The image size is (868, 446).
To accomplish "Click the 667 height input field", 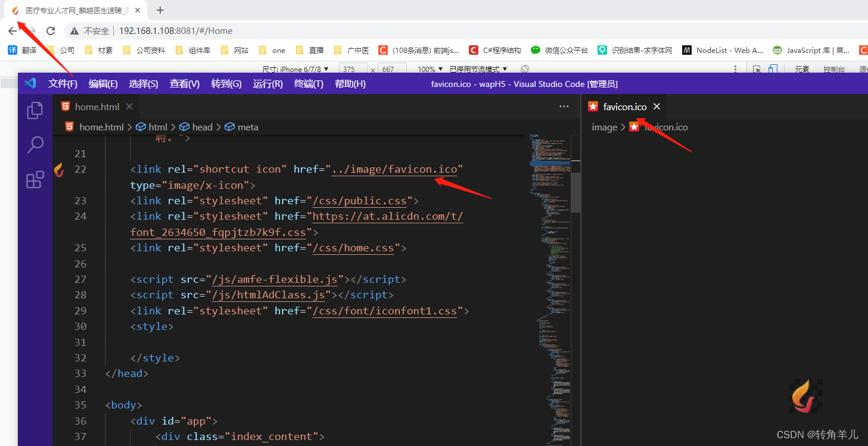I will [x=392, y=70].
